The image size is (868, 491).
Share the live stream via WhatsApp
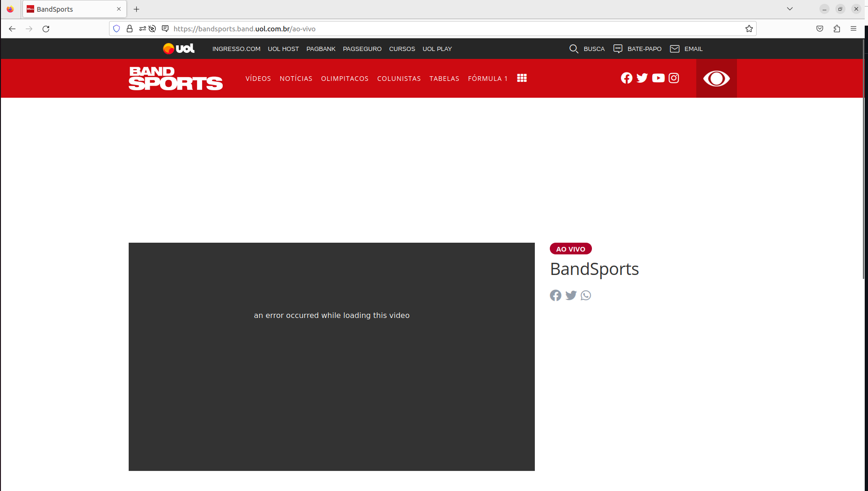coord(586,295)
